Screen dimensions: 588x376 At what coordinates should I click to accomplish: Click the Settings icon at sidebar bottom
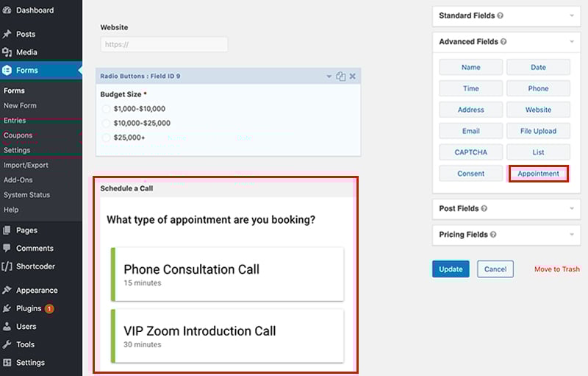(7, 363)
